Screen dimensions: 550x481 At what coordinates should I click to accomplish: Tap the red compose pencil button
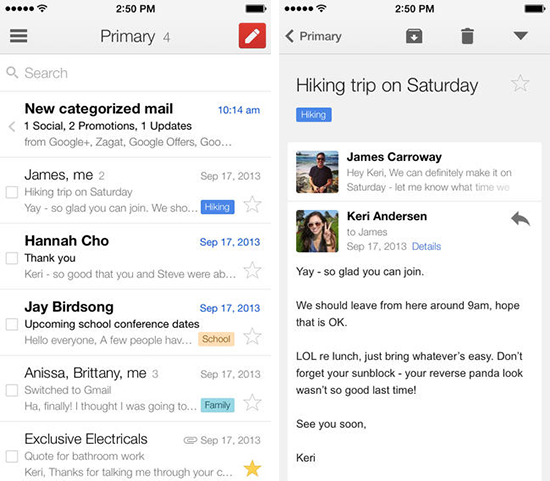tap(252, 36)
